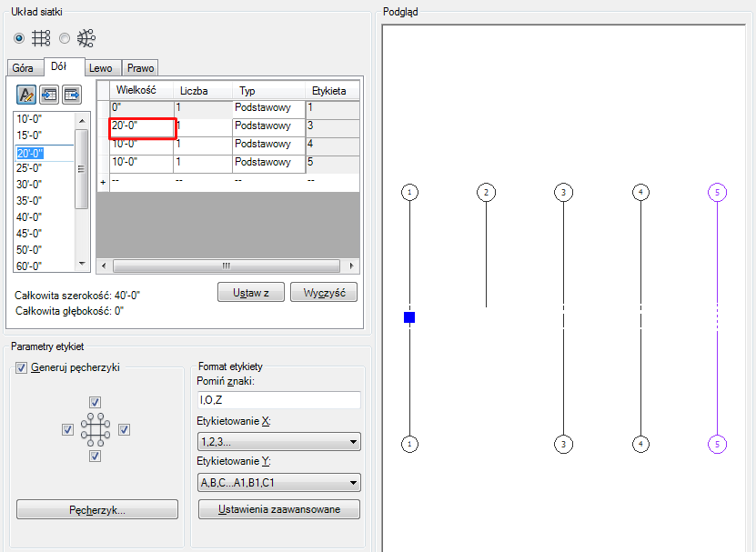Click size list scroll up arrow

82,121
